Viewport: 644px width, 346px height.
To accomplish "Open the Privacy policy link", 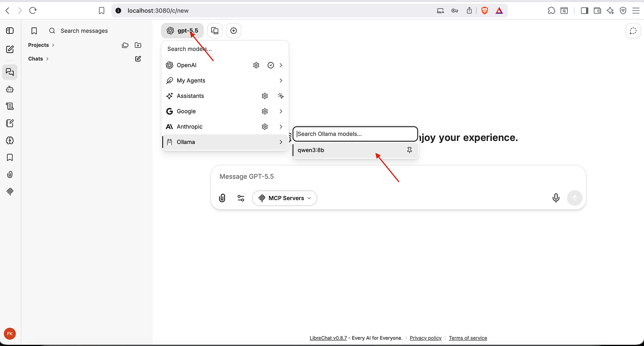I will [425, 338].
